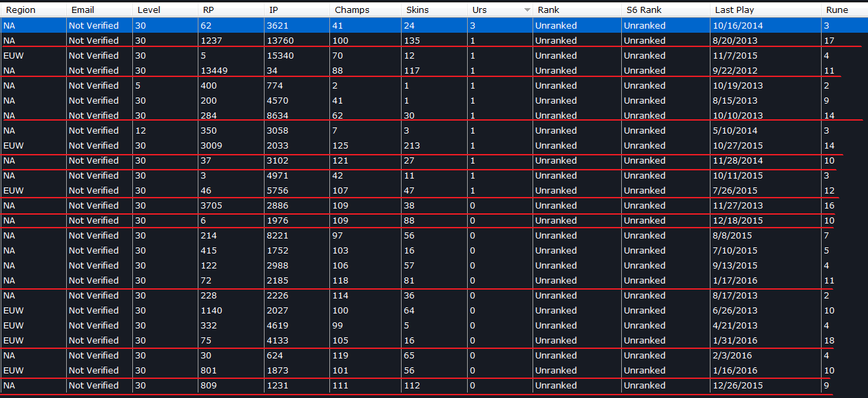Click Last Play date 1/17/2016
868x398 pixels.
pos(736,280)
